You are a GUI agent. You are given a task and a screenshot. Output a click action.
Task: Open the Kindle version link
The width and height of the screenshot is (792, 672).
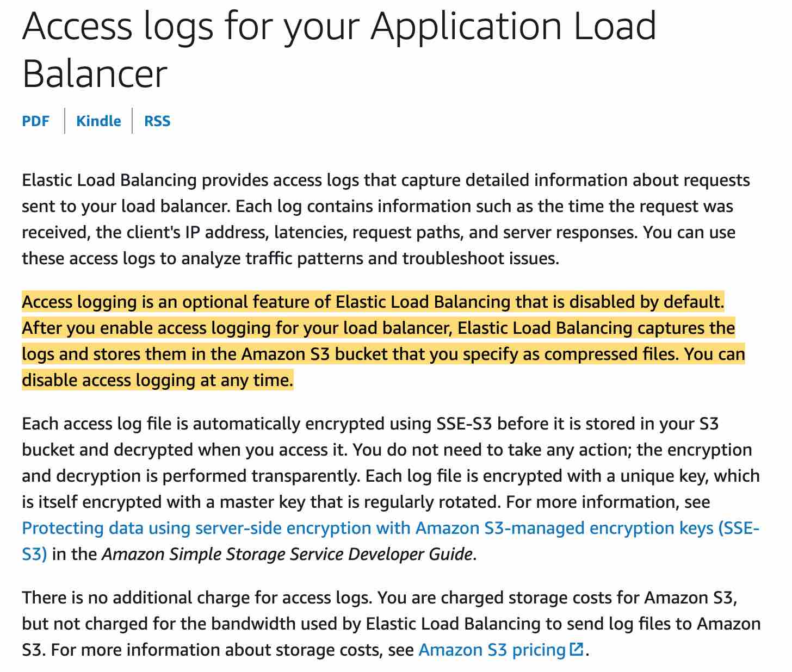click(98, 121)
